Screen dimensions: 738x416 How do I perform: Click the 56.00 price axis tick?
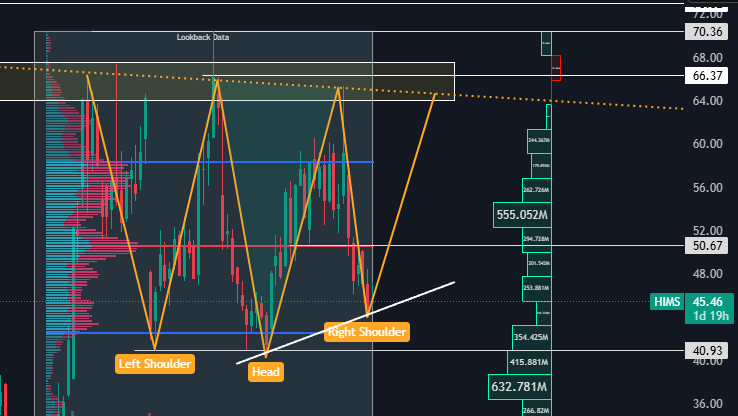(x=707, y=188)
